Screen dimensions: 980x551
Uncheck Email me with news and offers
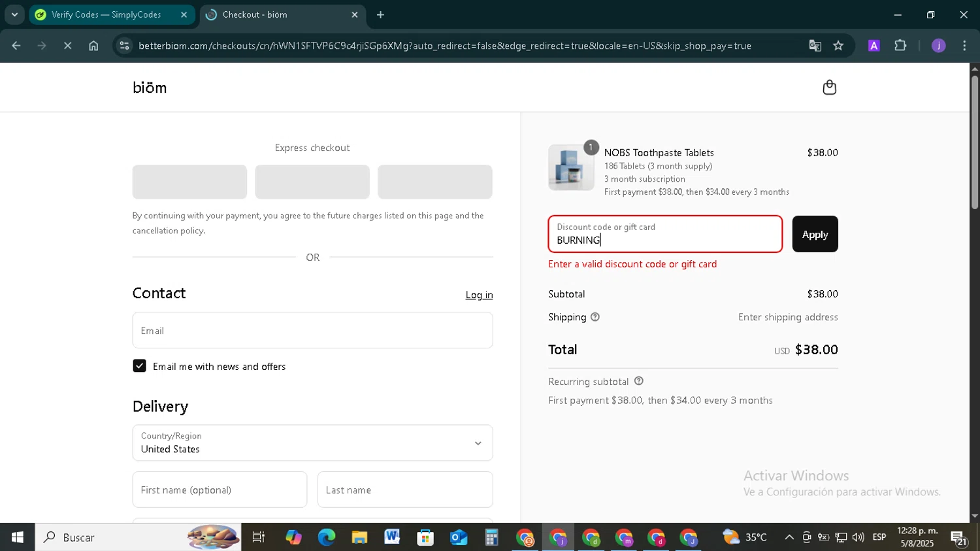point(139,366)
